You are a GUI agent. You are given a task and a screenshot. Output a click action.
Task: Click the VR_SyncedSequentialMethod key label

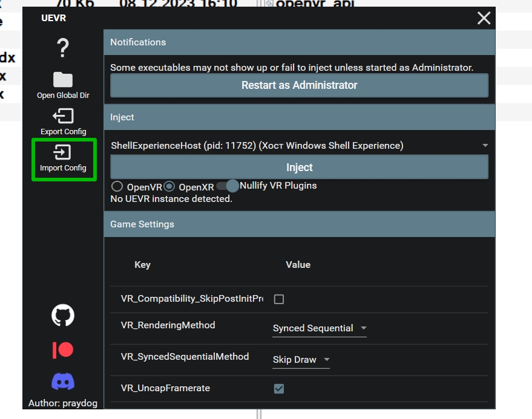click(185, 357)
